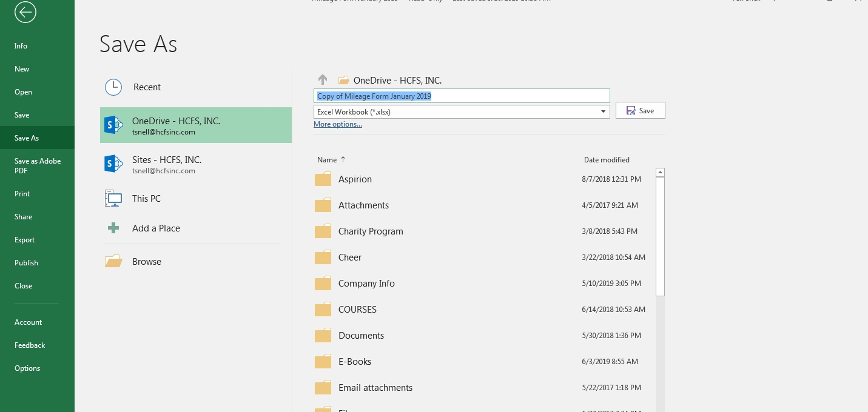868x412 pixels.
Task: Sort files by Date modified column
Action: pyautogui.click(x=607, y=160)
